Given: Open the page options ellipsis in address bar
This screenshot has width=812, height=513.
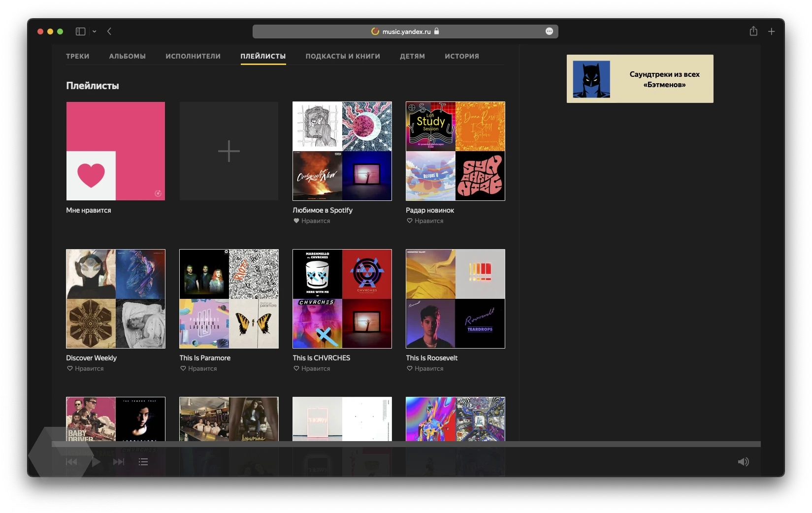Looking at the screenshot, I should click(550, 32).
